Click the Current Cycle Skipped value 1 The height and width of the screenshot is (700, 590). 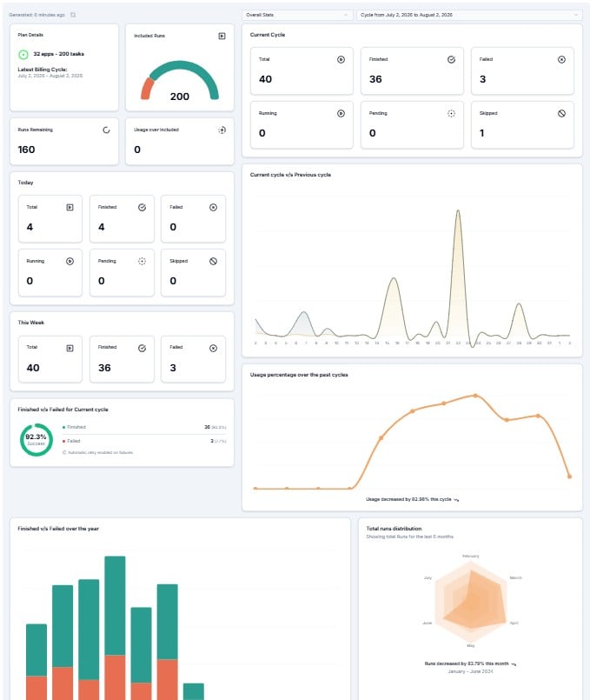tap(481, 133)
